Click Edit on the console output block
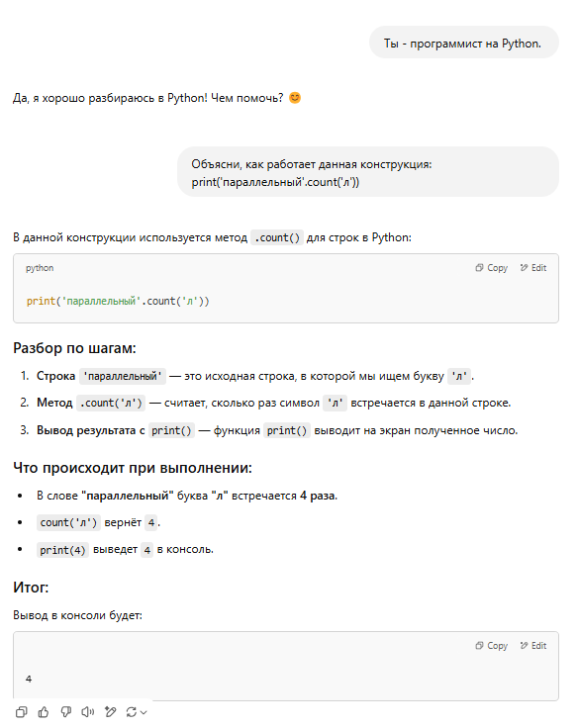Viewport: 577px width, 728px height. pyautogui.click(x=533, y=645)
